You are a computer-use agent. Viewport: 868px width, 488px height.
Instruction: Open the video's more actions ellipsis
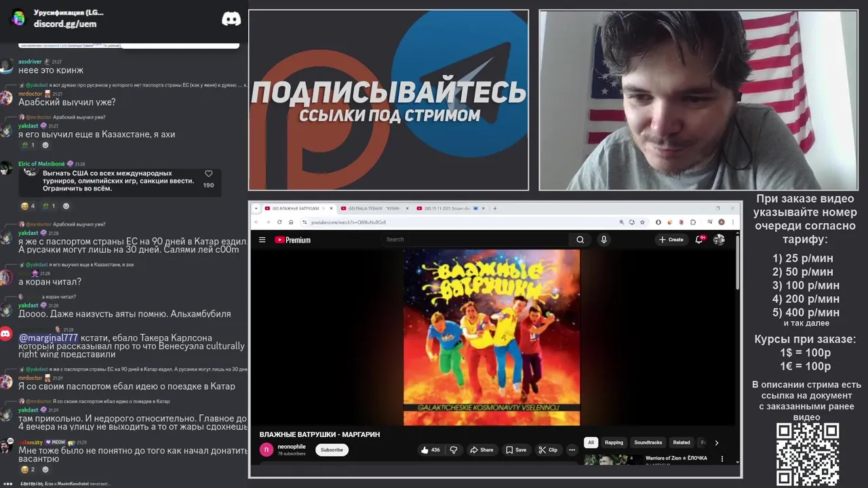click(572, 450)
